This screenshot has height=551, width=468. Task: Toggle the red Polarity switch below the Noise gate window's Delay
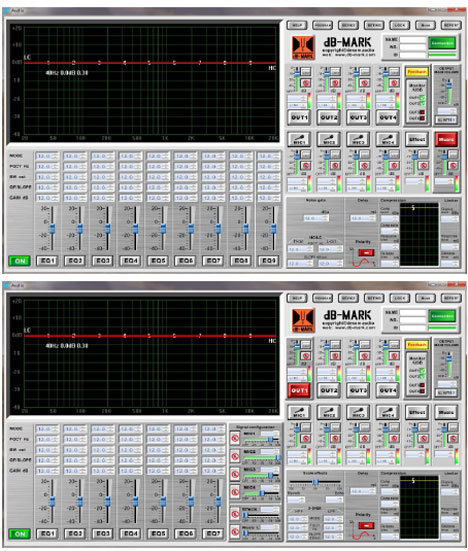[x=366, y=253]
